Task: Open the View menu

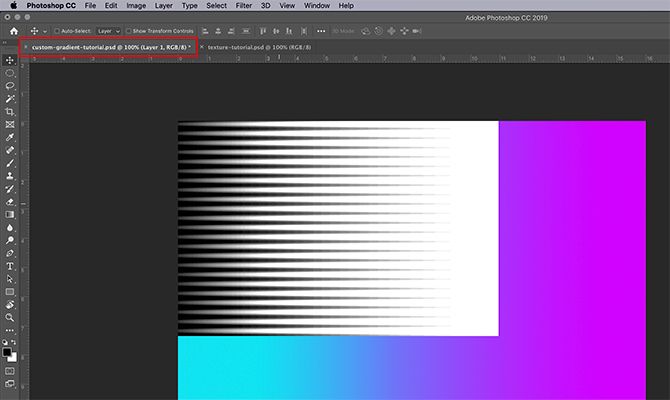Action: click(x=287, y=6)
